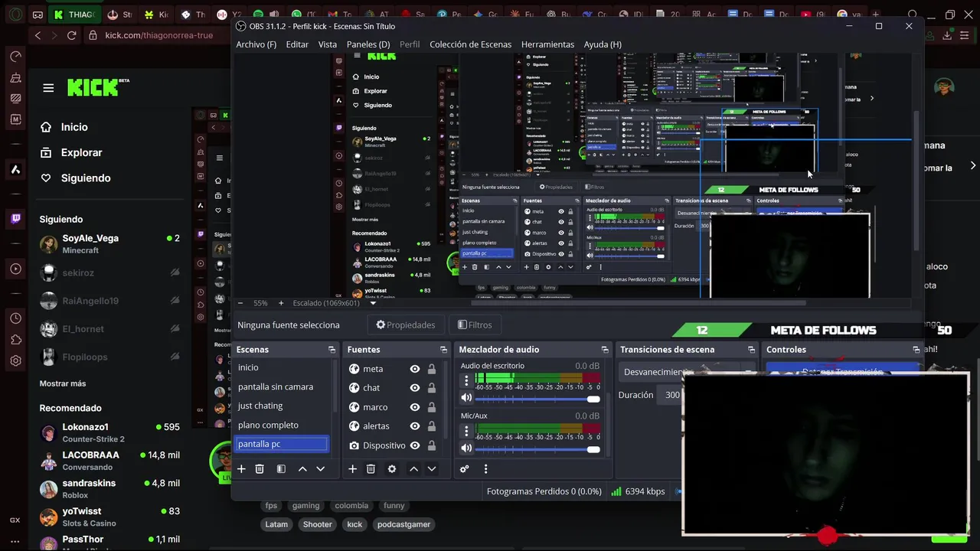
Task: Open Ayuda menu in OBS
Action: coord(603,44)
